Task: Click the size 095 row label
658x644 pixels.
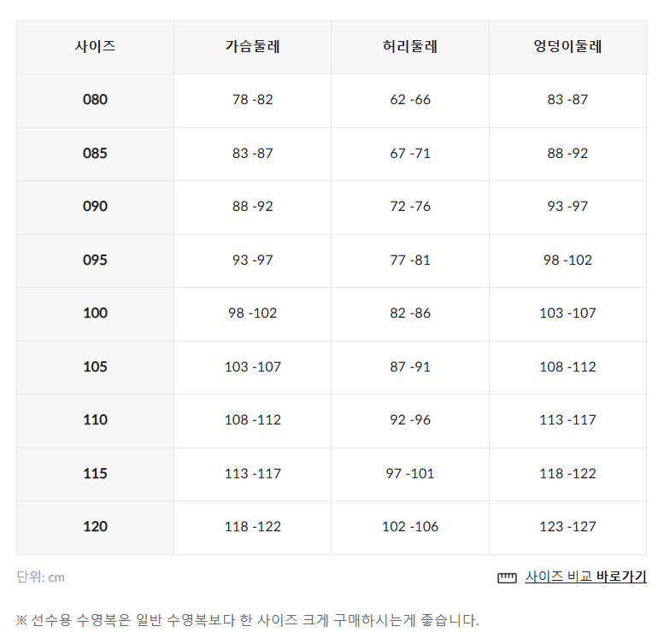Action: pos(95,261)
